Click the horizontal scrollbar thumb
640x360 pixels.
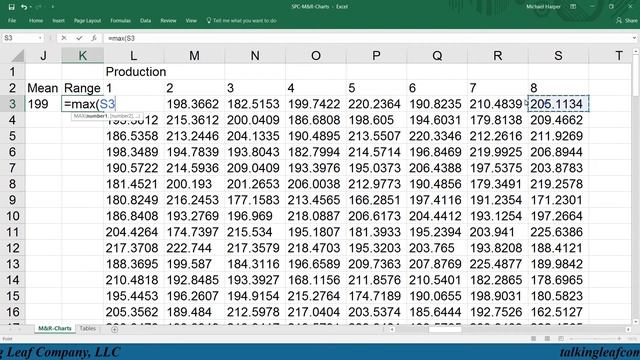point(445,329)
